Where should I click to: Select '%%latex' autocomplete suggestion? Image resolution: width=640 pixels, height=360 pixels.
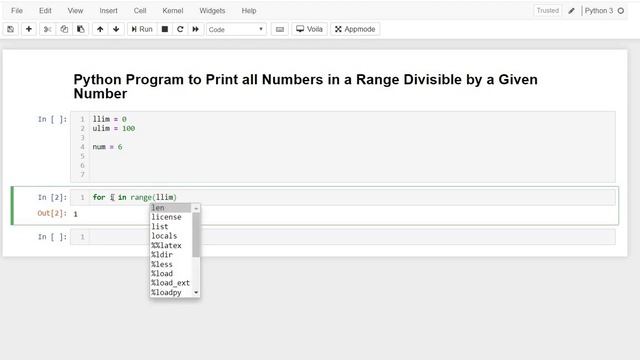(171, 245)
